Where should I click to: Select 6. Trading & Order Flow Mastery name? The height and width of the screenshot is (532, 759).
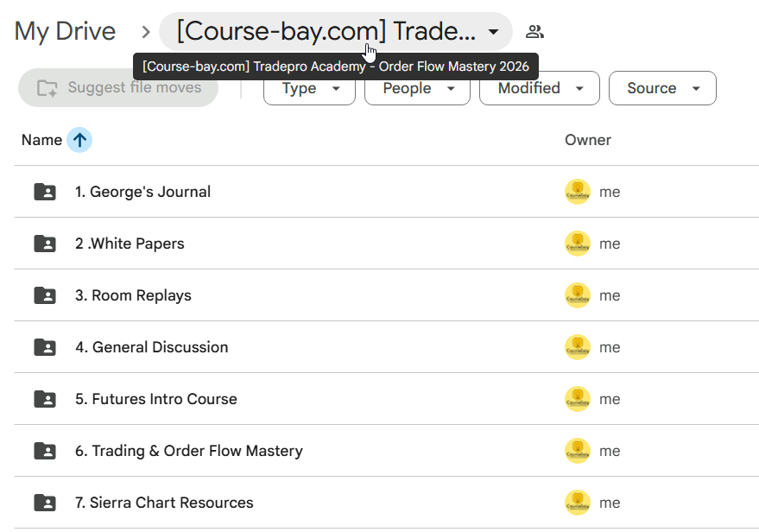point(189,451)
